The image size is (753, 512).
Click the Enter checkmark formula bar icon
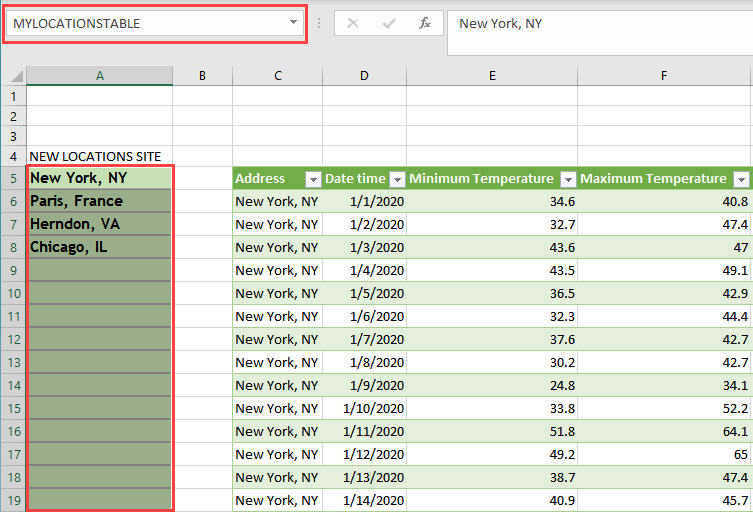[x=389, y=23]
